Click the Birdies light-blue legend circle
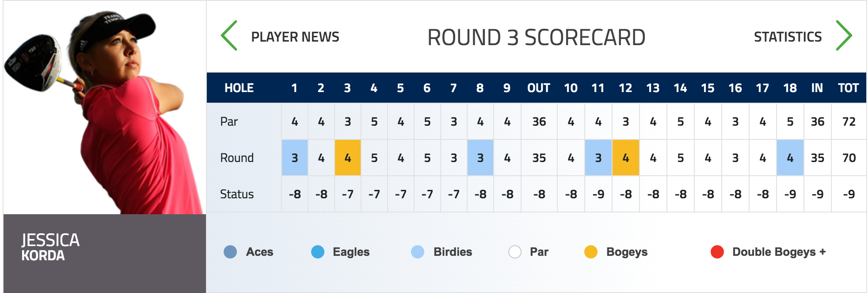Image resolution: width=868 pixels, height=293 pixels. 418,252
